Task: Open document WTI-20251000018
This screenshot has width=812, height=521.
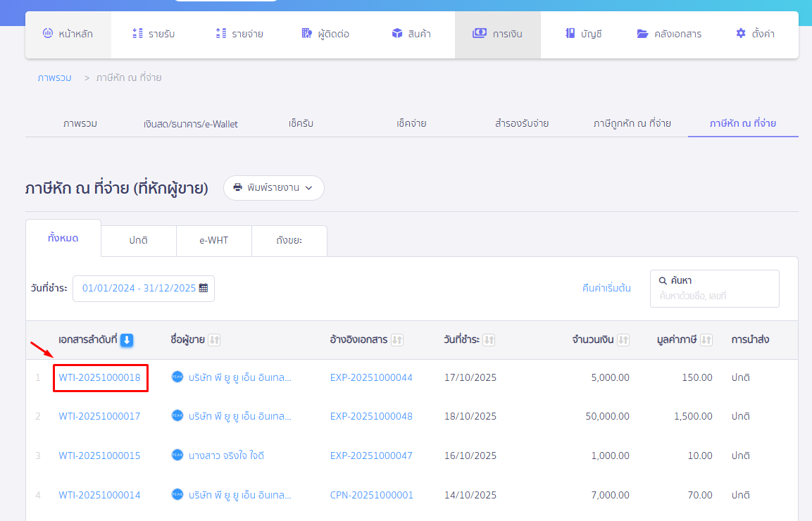Action: point(99,377)
